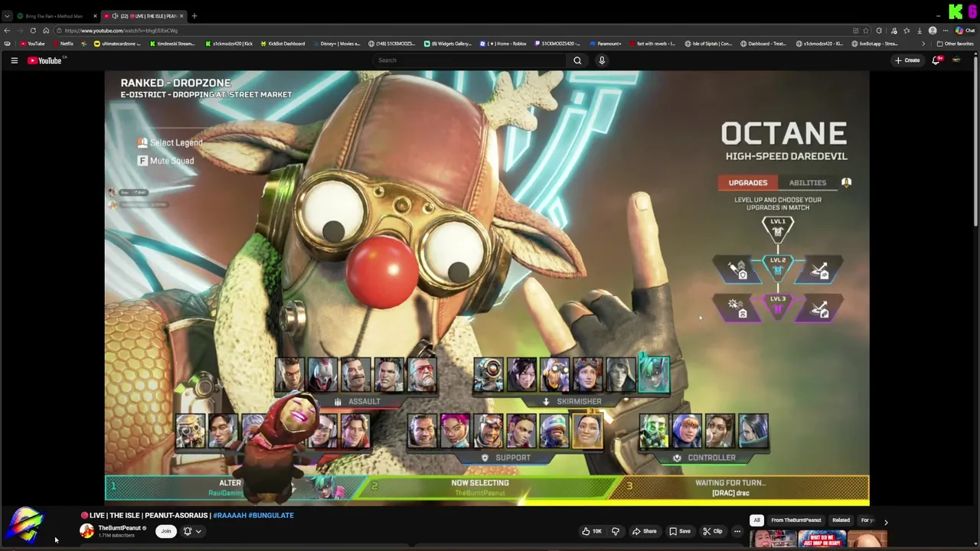Viewport: 980px width, 551px height.
Task: Select the All filter chip
Action: 756,520
